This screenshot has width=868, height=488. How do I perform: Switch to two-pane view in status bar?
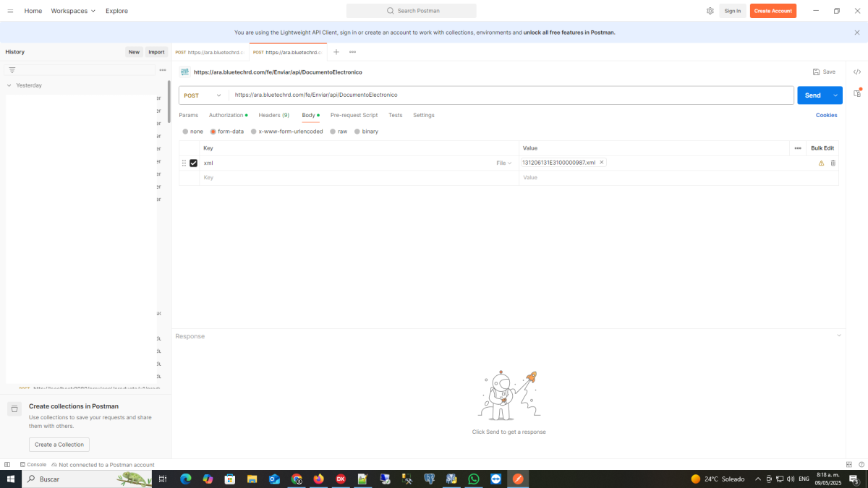[x=849, y=464]
